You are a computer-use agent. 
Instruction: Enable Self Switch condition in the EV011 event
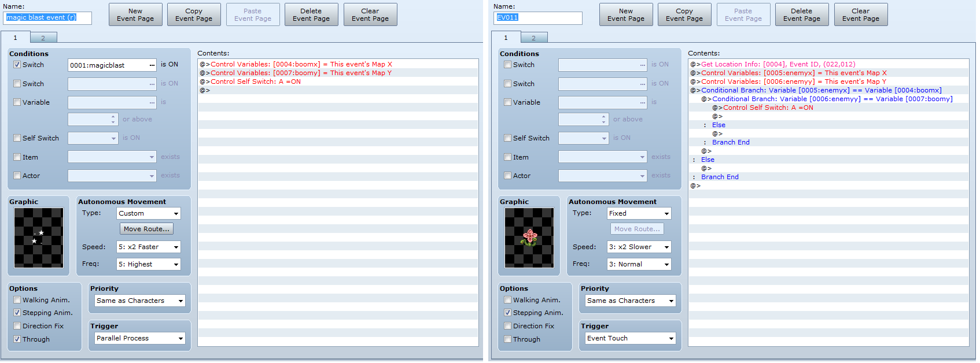(507, 138)
